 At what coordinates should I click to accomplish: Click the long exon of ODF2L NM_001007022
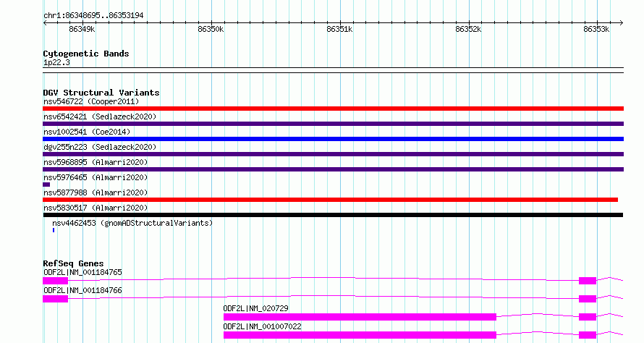click(360, 335)
